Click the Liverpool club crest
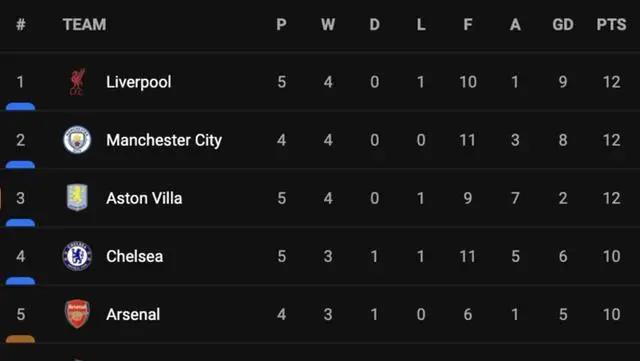 [77, 82]
